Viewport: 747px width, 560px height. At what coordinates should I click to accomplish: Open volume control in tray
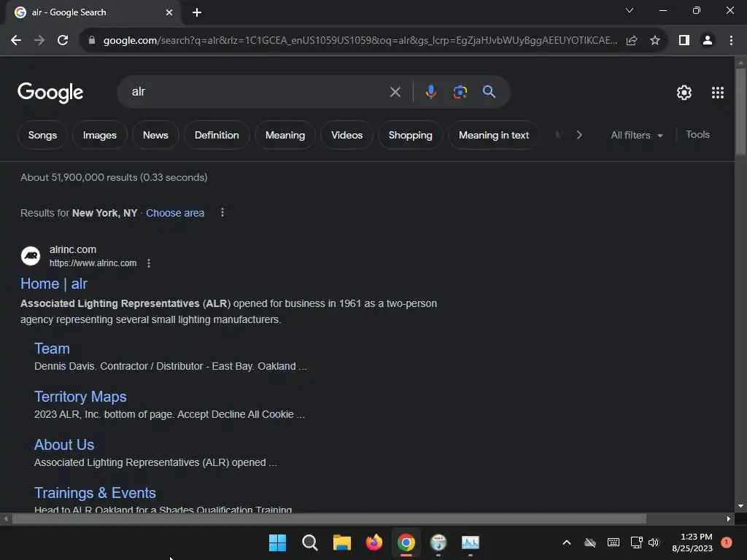pos(654,542)
